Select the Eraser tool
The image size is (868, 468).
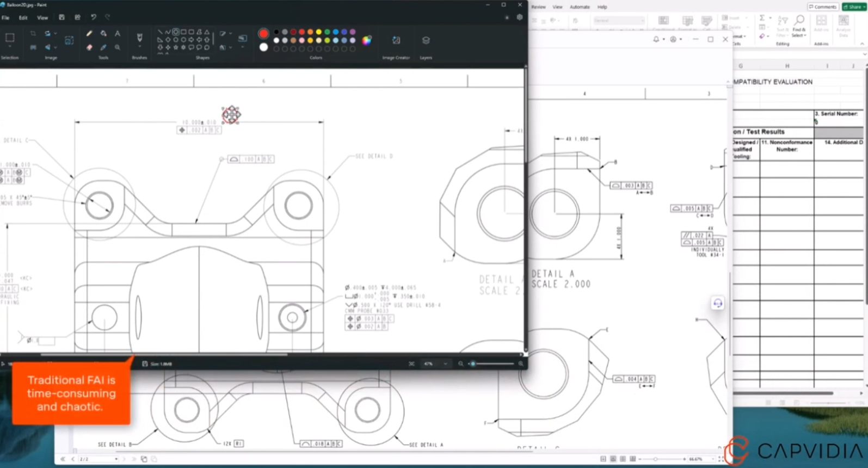(x=89, y=47)
